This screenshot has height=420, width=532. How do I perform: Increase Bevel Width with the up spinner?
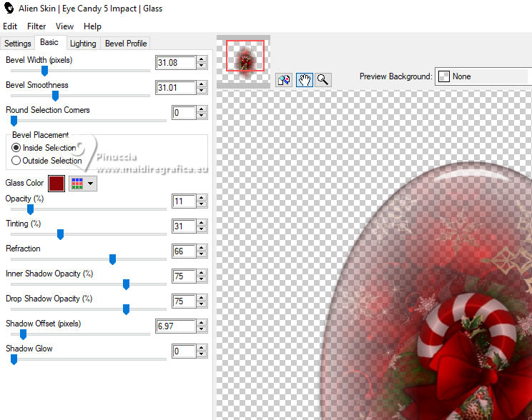(x=202, y=59)
